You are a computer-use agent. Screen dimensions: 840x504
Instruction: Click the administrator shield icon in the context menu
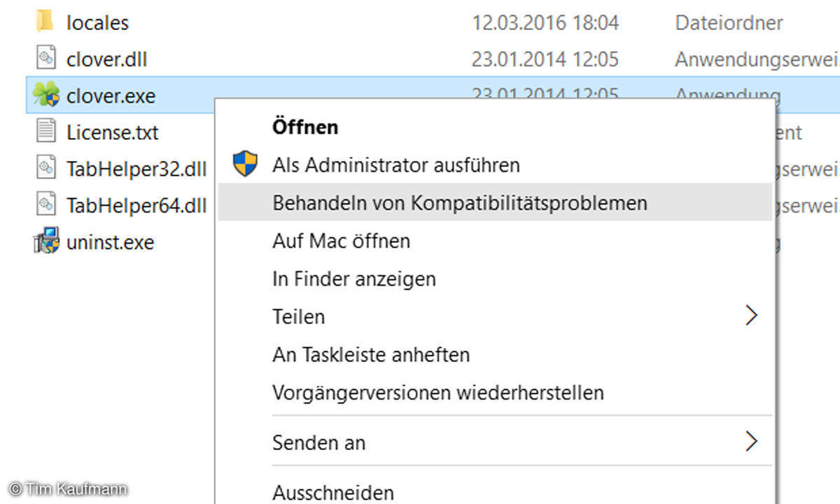click(x=245, y=164)
